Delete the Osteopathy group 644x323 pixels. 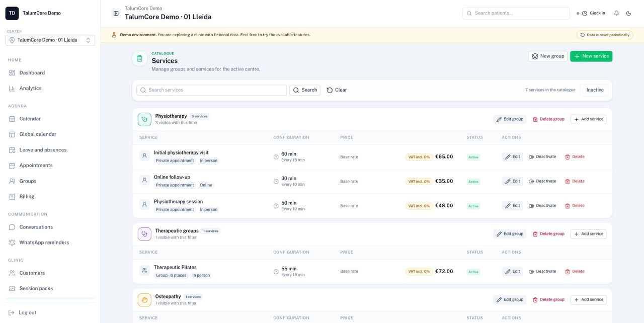548,300
